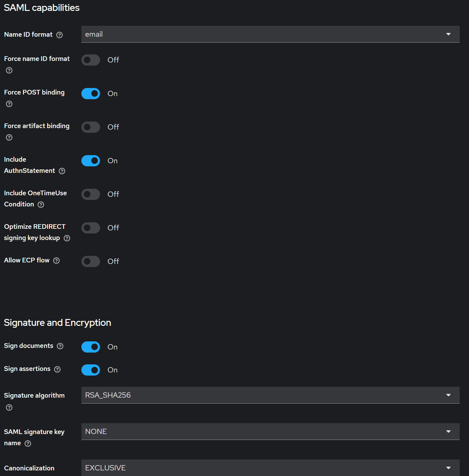Disable the Sign assertions toggle
Viewport: 469px width, 476px height.
90,370
